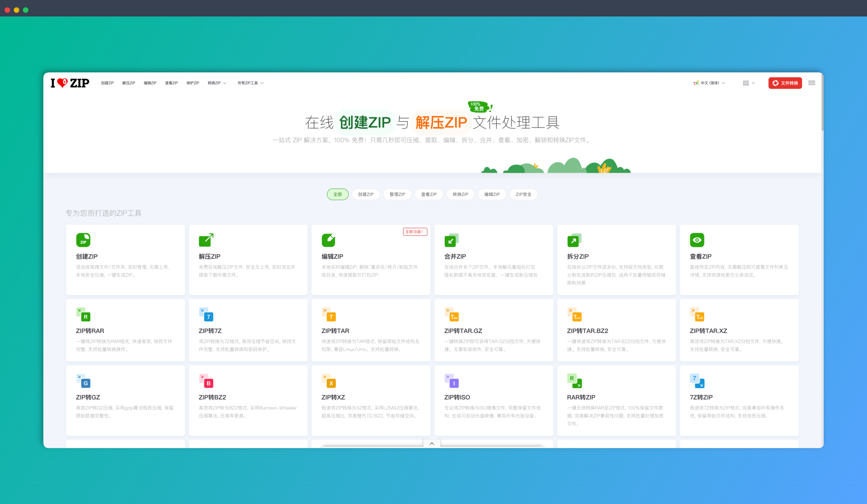
Task: Click the RAR转ZIP icon
Action: coord(574,381)
